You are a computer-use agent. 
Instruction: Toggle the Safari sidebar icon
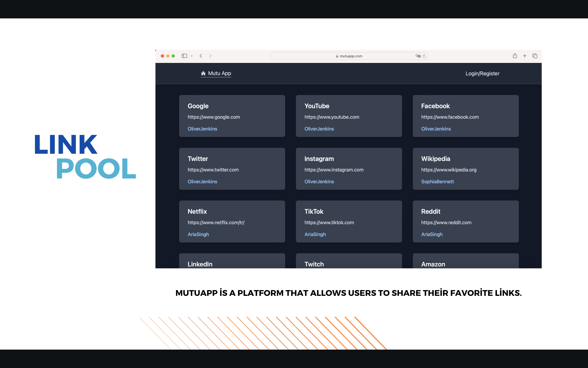[x=184, y=56]
